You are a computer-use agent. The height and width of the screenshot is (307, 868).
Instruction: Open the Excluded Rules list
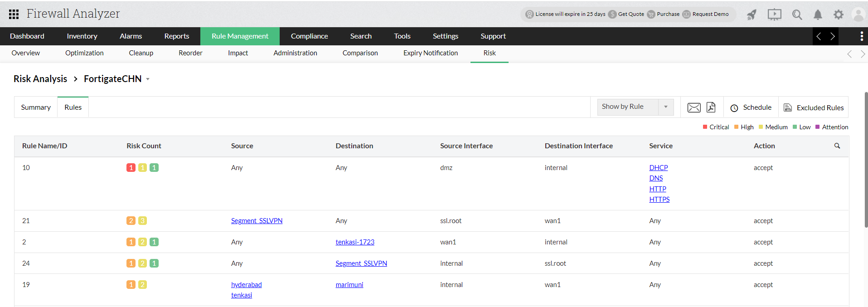point(814,107)
